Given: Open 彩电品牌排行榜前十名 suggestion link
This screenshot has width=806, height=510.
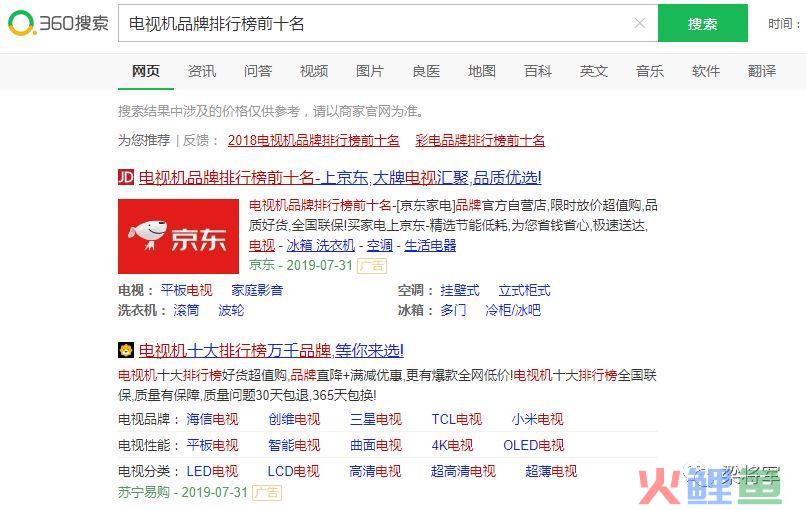Looking at the screenshot, I should click(480, 140).
